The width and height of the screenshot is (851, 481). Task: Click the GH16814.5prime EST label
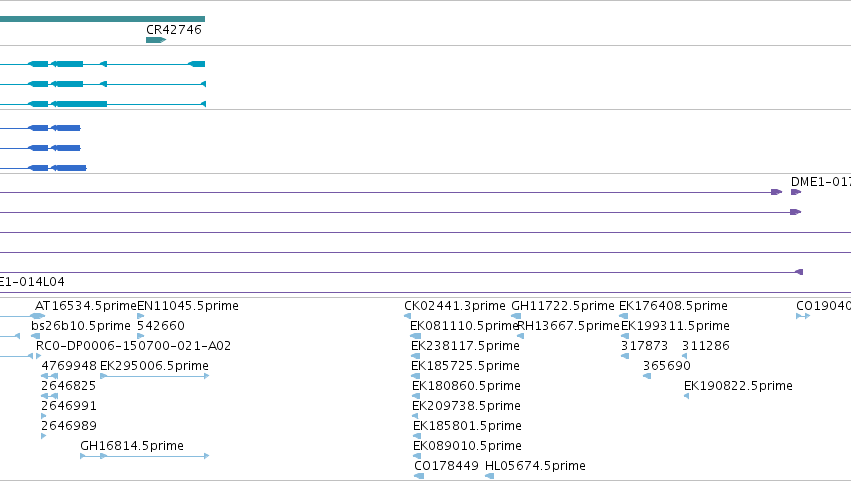[x=132, y=446]
